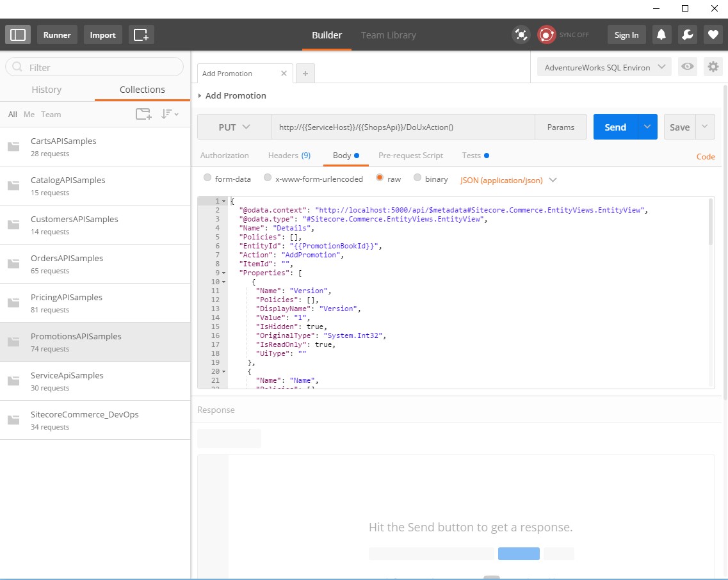The height and width of the screenshot is (580, 728).
Task: Open the Pre-request Script tab
Action: 411,156
